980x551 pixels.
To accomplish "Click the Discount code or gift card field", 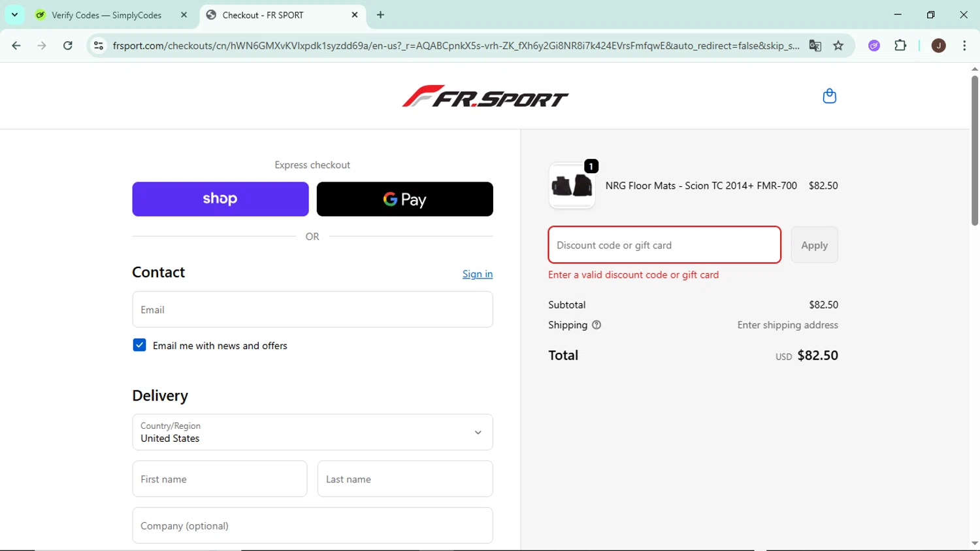I will (x=664, y=245).
